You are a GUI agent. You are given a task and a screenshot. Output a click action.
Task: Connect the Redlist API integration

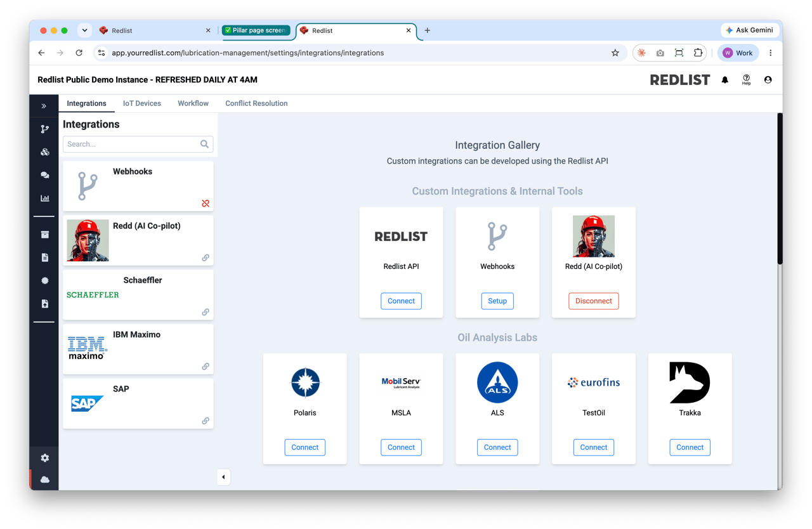(x=401, y=301)
